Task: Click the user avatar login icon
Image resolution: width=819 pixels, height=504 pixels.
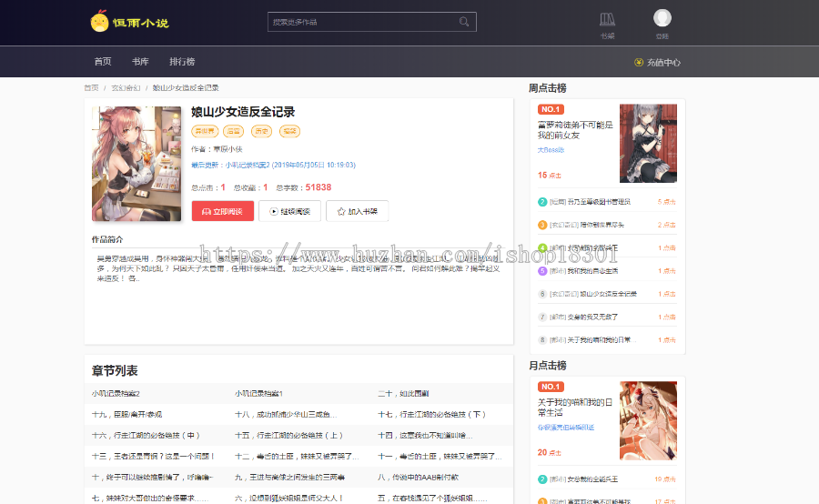Action: 662,18
